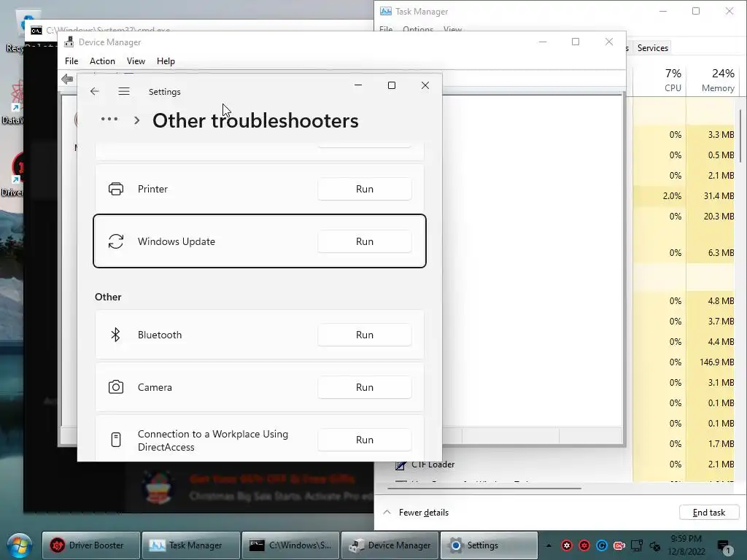Click the Task Manager title bar icon
This screenshot has width=747, height=560.
tap(386, 11)
